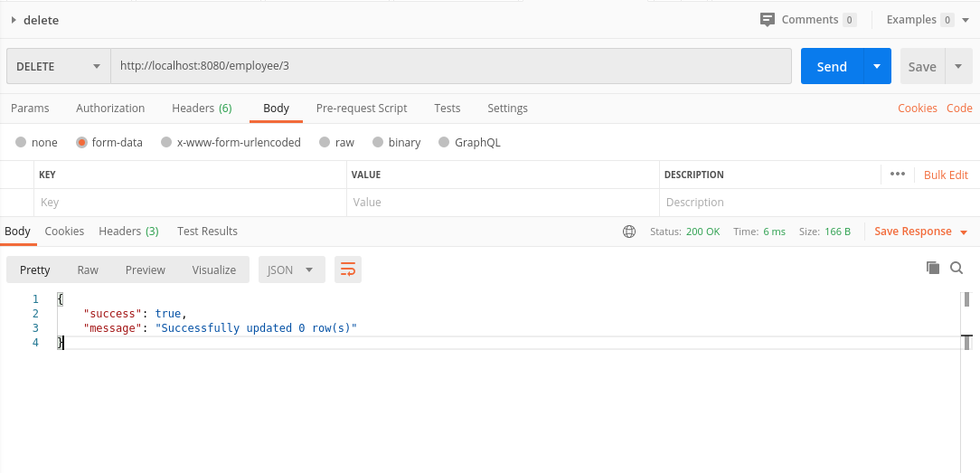Open the Cookies link at right
The width and height of the screenshot is (980, 473).
(917, 108)
